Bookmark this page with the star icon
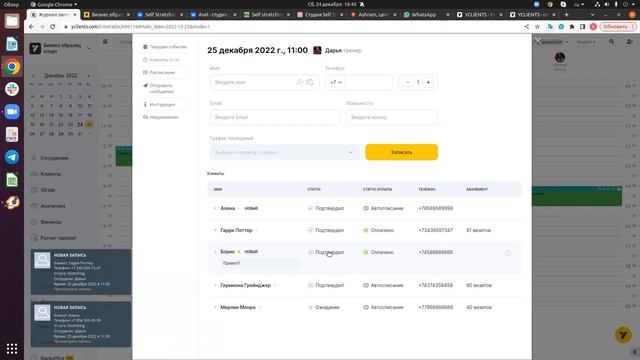The image size is (640, 360). click(x=537, y=27)
